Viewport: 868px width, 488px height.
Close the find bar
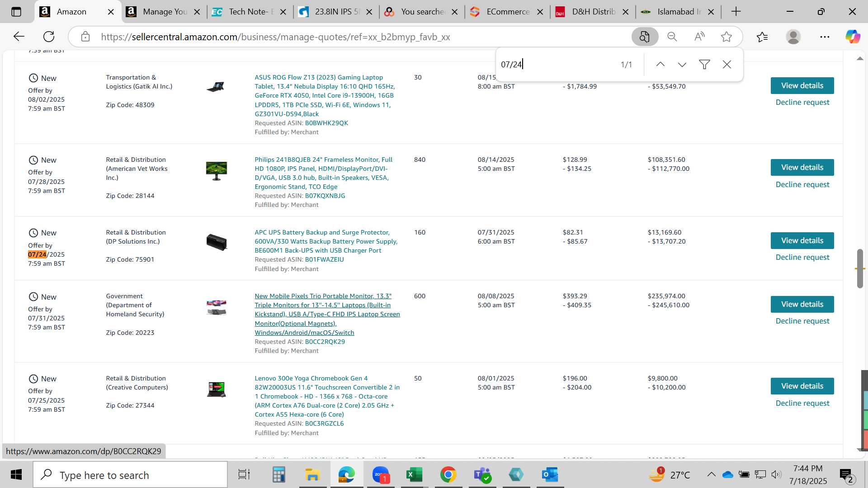727,65
